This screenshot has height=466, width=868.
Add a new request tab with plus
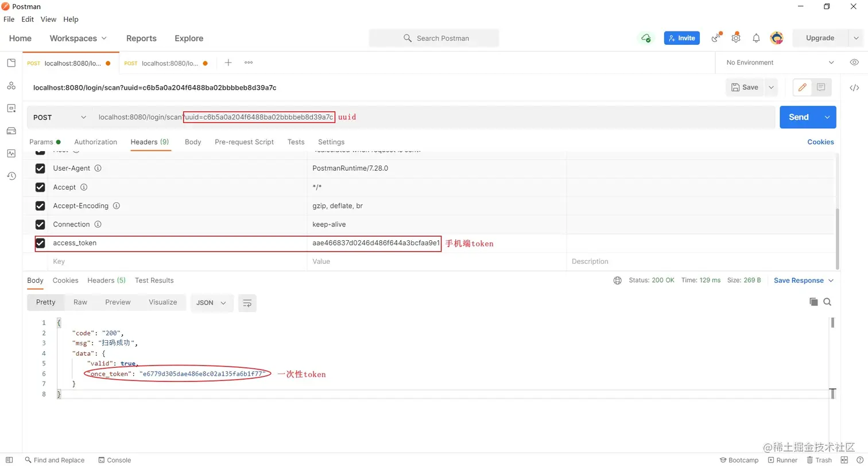point(228,63)
